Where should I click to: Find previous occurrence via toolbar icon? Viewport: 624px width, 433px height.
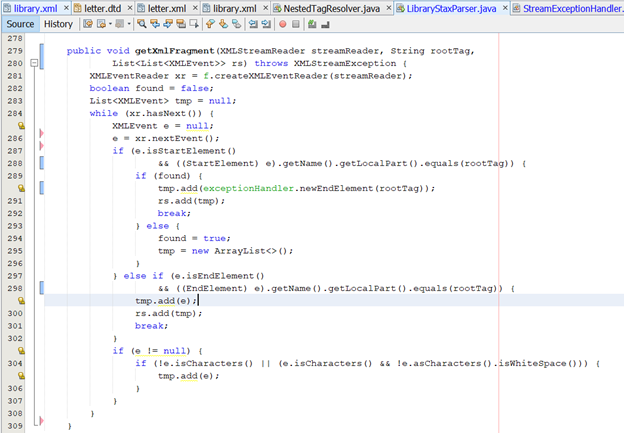click(155, 24)
